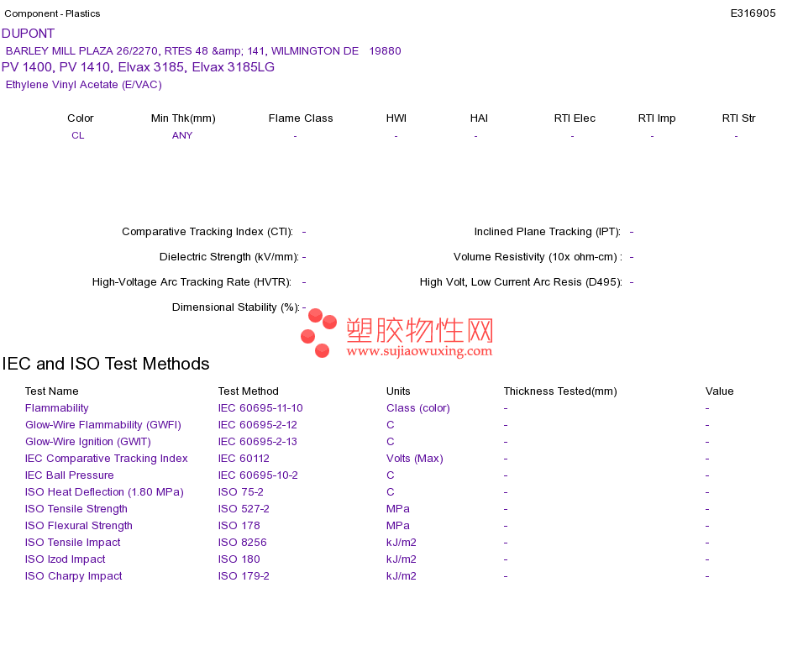Click Dimensional Stability (%) label
Viewport: 798px width, 672px height.
coord(236,307)
